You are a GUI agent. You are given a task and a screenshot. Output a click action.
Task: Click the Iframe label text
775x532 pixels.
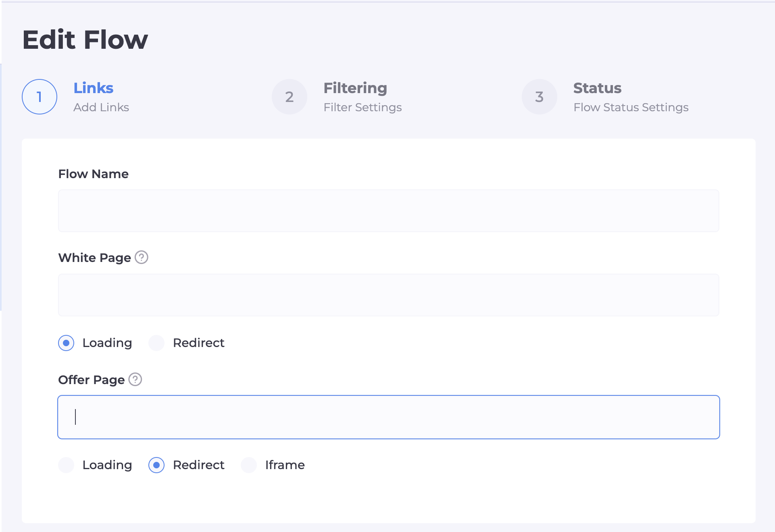pos(285,465)
